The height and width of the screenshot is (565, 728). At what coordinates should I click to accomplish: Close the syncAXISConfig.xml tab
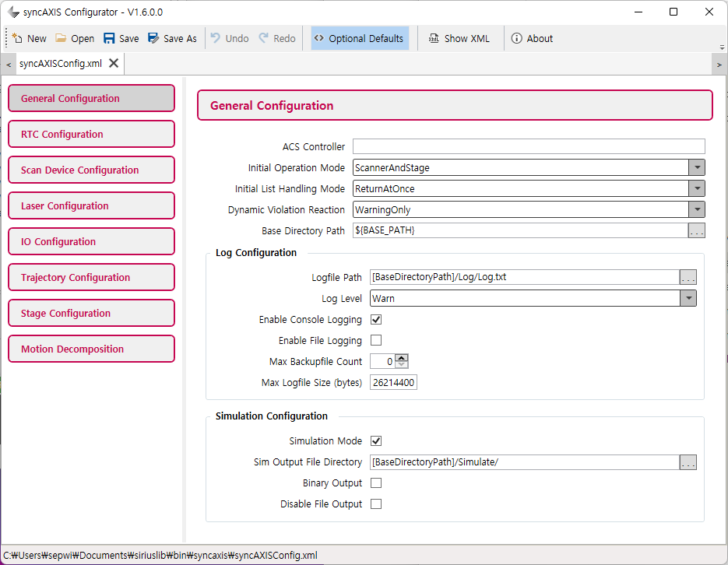pyautogui.click(x=114, y=63)
